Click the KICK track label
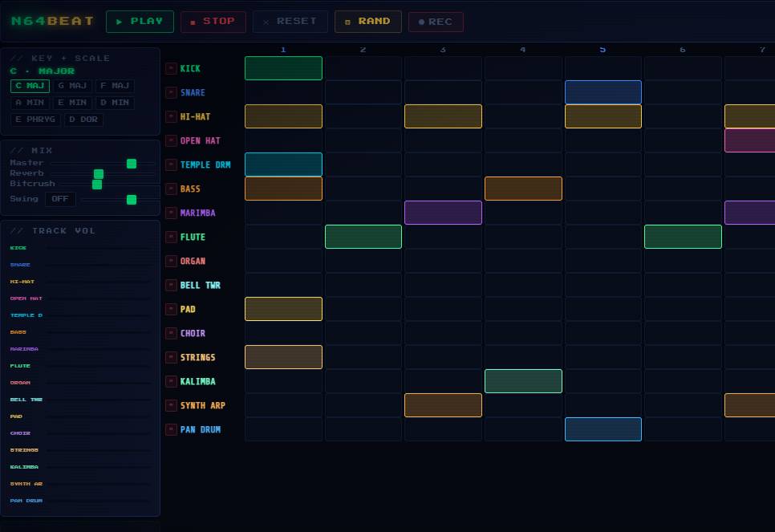The width and height of the screenshot is (775, 532). click(190, 69)
